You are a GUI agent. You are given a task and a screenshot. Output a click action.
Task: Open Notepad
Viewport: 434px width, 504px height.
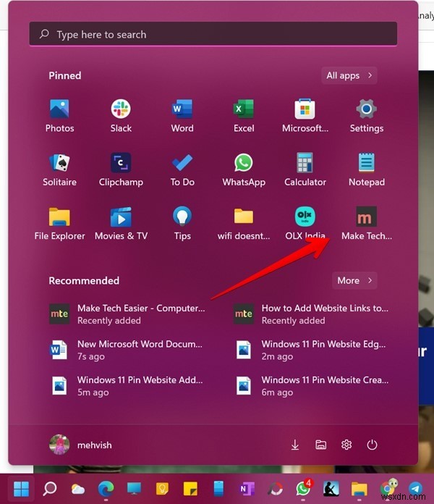coord(367,169)
